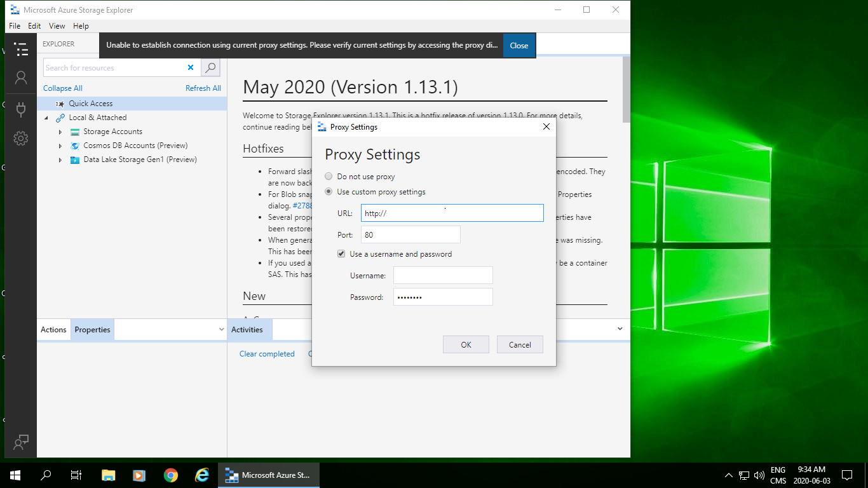Click the Collapse All link
This screenshot has height=488, width=868.
(x=63, y=88)
